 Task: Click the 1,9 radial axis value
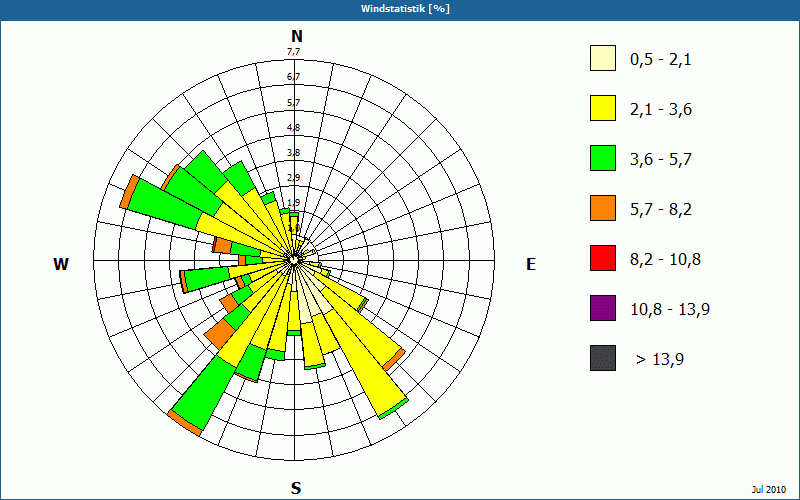293,203
